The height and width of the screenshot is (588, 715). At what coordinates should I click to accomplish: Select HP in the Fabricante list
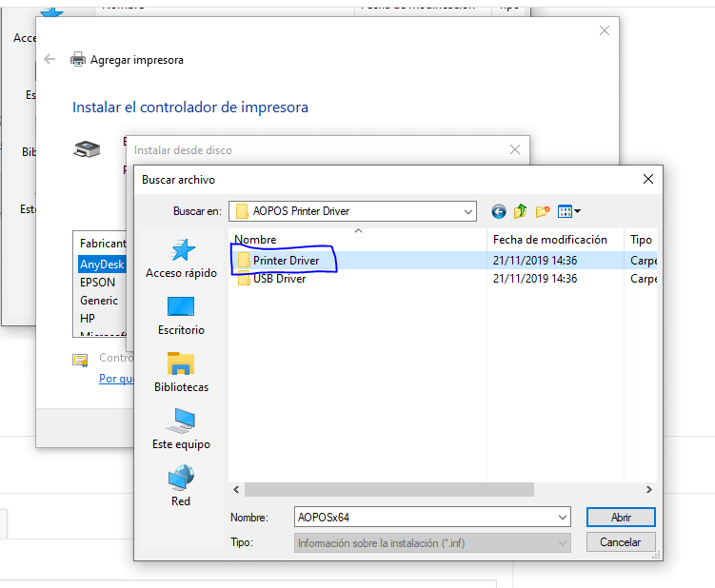[87, 318]
